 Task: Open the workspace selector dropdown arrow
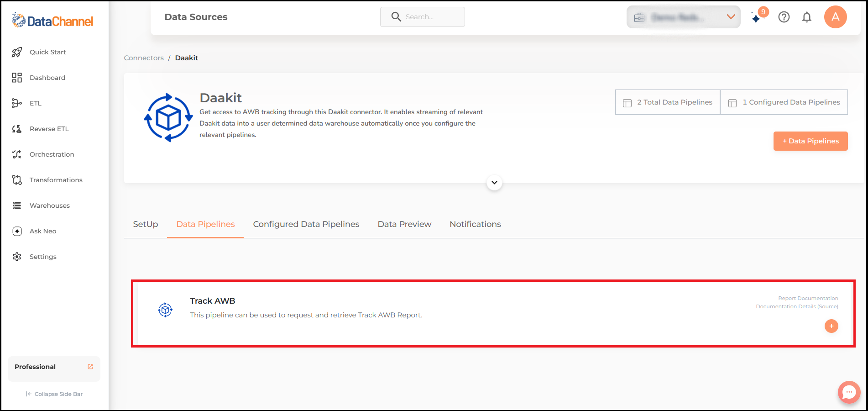point(731,17)
